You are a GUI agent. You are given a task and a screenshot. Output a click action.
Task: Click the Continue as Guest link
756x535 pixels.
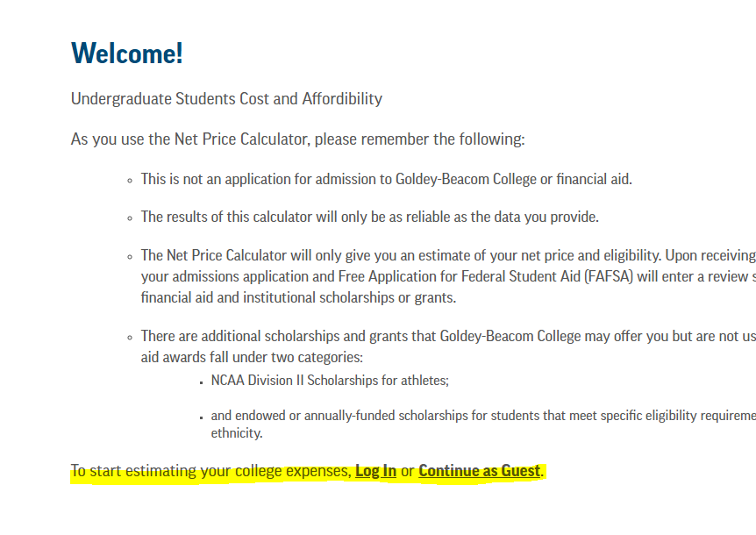(x=479, y=471)
